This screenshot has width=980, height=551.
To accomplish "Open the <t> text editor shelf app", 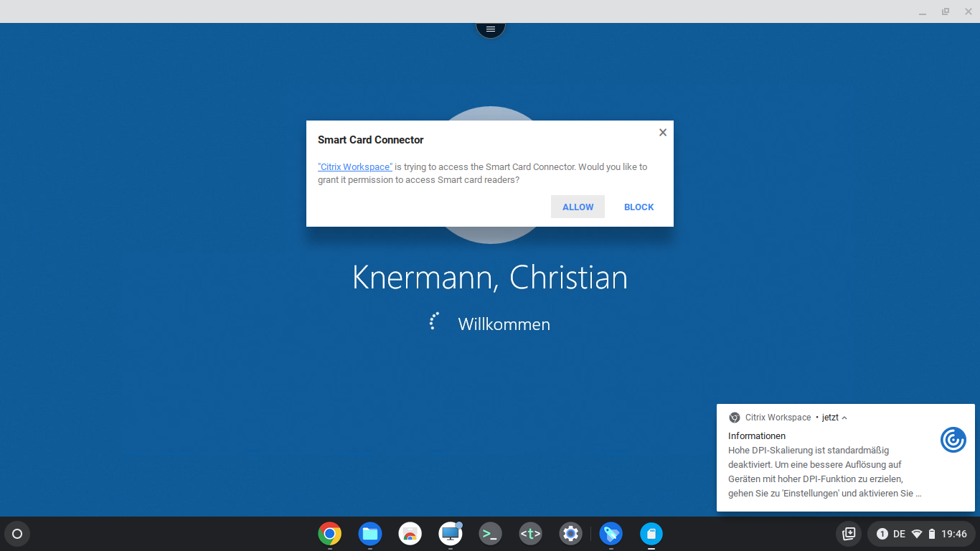I will click(x=530, y=534).
